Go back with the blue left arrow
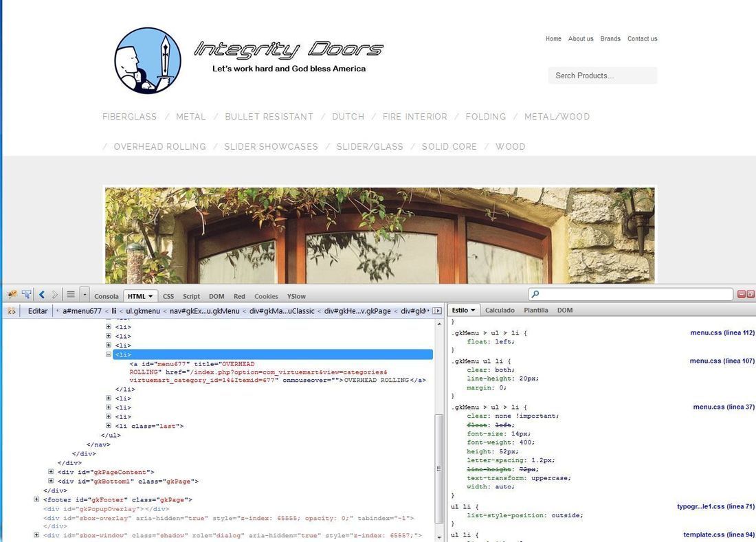Viewport: 756px width, 542px height. click(42, 295)
